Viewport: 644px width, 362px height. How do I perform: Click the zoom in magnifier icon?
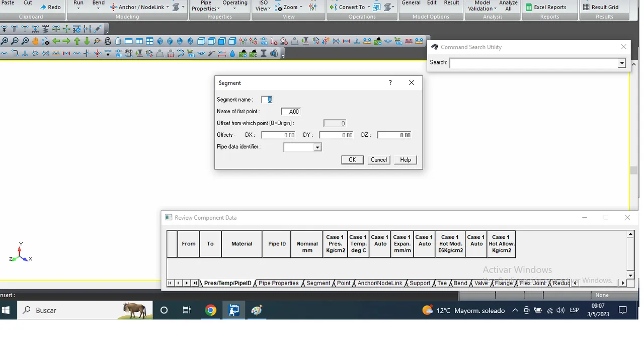tap(5, 41)
